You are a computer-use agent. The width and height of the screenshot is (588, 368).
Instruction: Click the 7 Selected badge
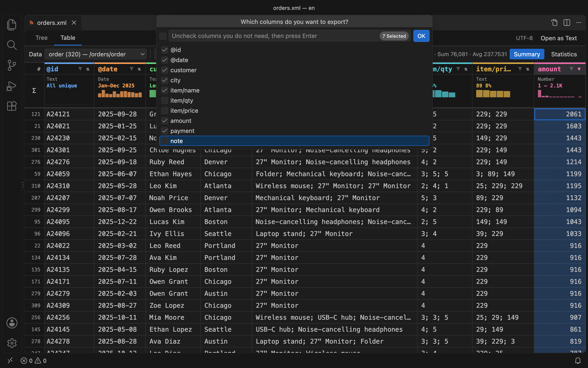pos(394,36)
